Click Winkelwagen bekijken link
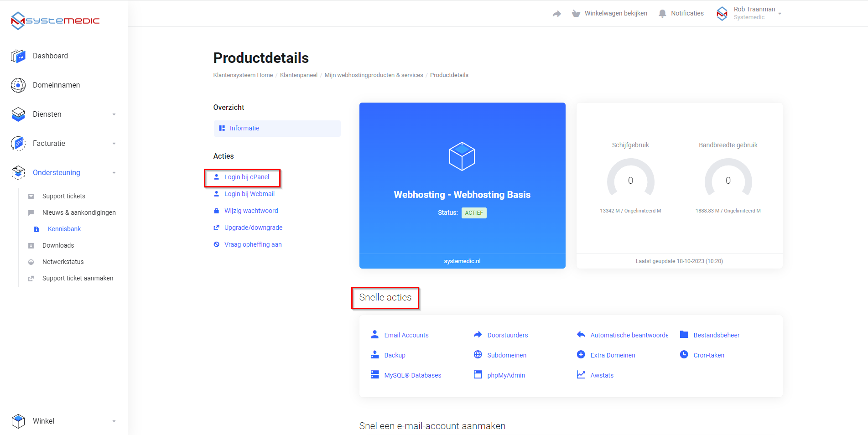The width and height of the screenshot is (868, 435). click(x=616, y=14)
